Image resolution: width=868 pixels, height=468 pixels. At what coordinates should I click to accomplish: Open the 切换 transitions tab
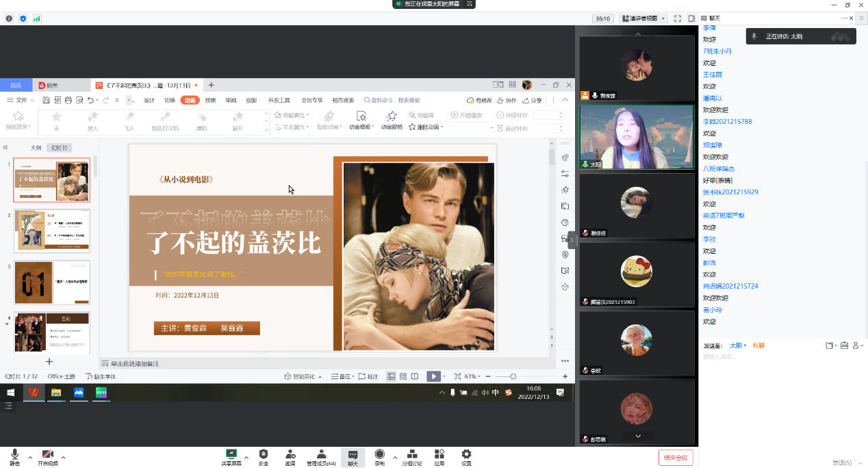tap(170, 101)
